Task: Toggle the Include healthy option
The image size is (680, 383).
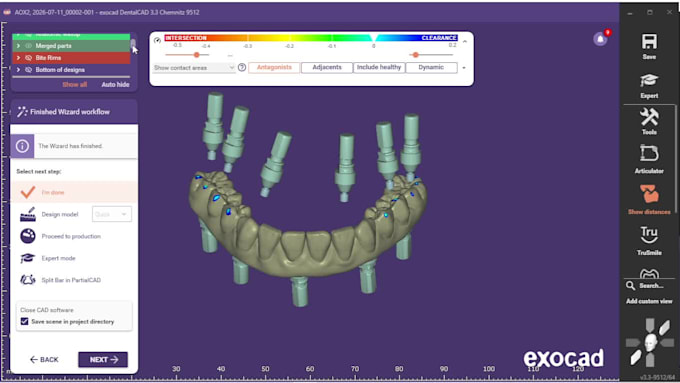Action: 379,67
